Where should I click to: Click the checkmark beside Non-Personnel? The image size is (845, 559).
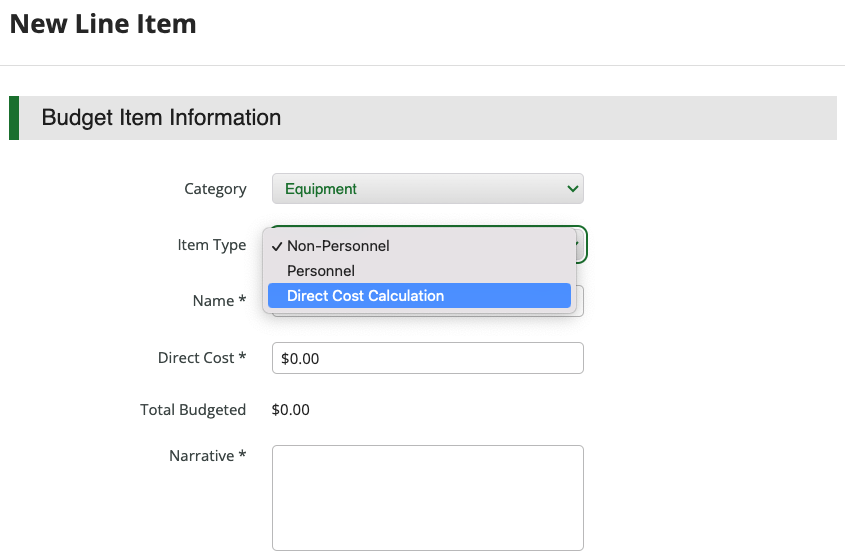click(x=276, y=246)
